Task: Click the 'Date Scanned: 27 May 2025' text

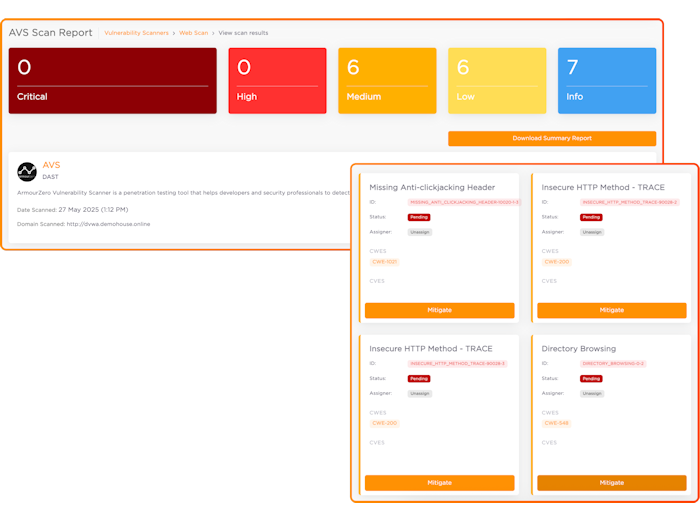Action: [x=72, y=209]
